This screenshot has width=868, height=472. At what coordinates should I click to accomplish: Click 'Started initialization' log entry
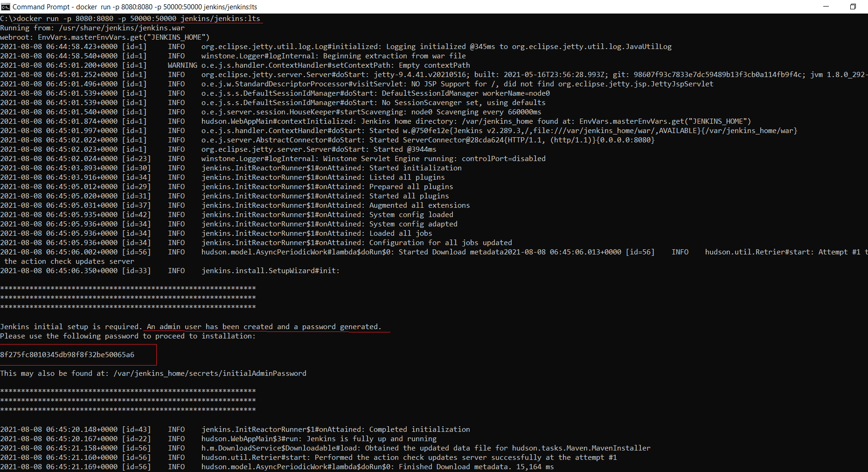[416, 168]
